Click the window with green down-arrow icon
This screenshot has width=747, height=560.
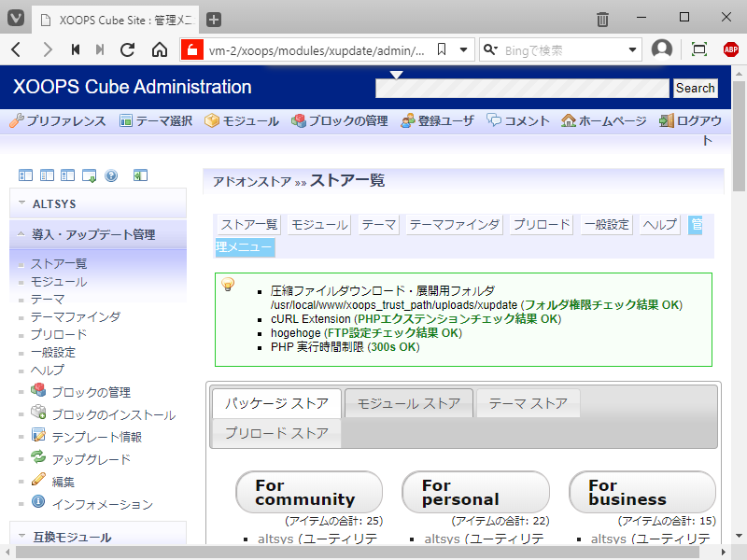(89, 175)
